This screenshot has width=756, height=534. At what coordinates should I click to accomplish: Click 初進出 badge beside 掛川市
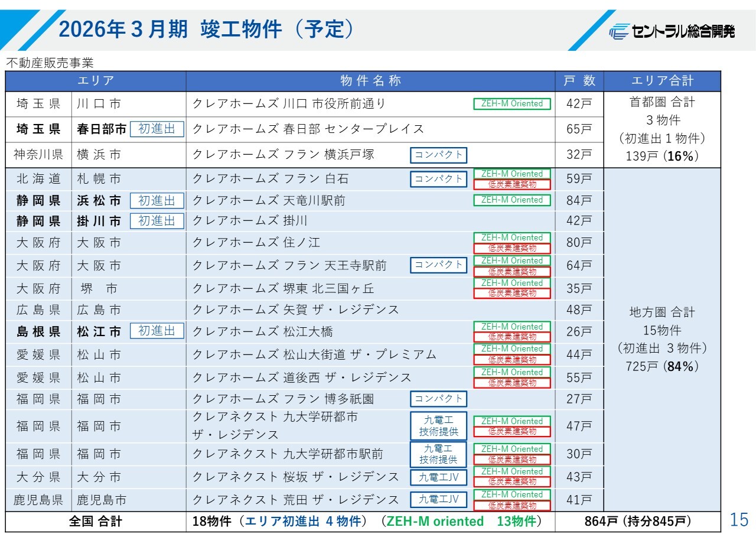pyautogui.click(x=157, y=221)
